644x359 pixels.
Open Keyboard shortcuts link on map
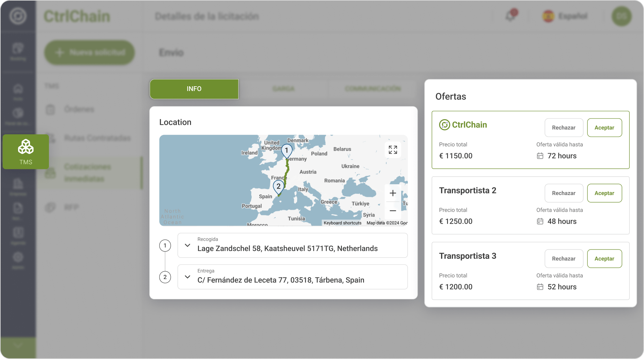tap(343, 223)
